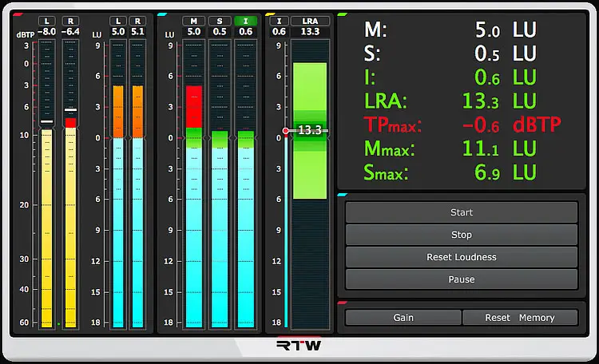
Task: Click the Stop button
Action: 462,235
